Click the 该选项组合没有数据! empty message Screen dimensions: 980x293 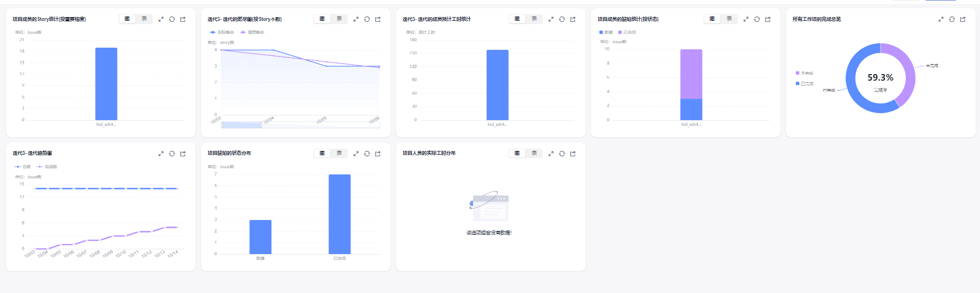click(x=489, y=233)
